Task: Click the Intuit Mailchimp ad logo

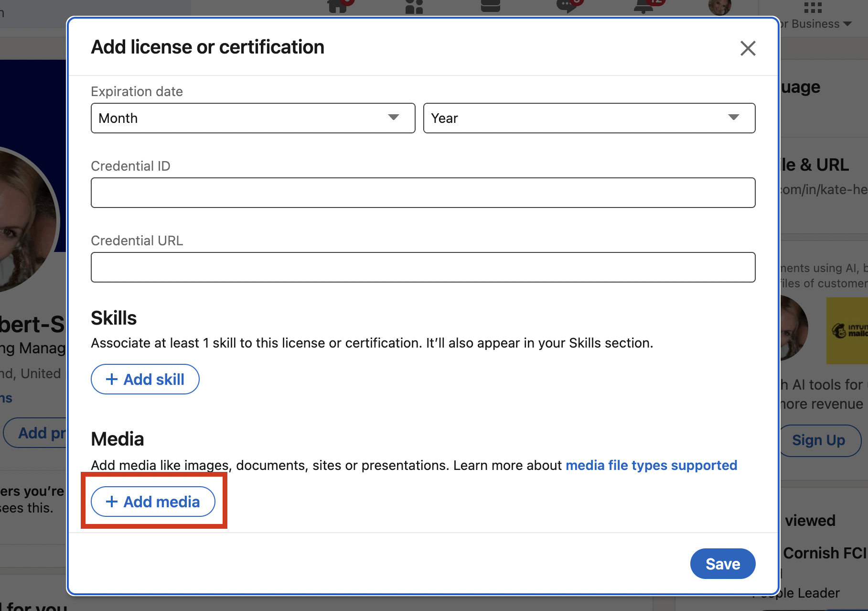Action: pos(848,330)
